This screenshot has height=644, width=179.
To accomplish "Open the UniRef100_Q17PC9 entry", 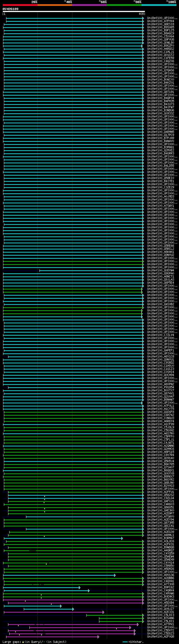I will pos(161,135).
